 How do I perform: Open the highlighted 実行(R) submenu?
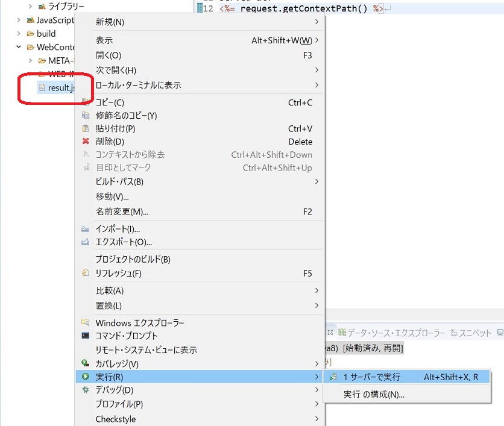tap(200, 377)
